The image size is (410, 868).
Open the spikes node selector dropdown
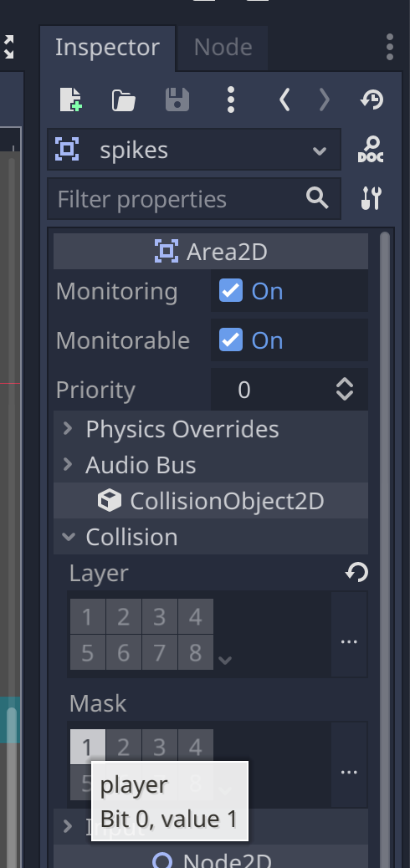194,150
